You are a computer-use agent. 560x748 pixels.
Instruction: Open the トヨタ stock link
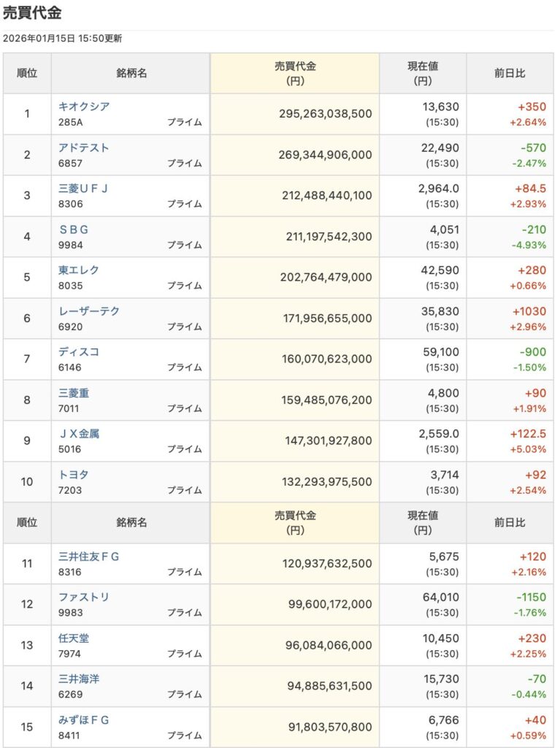(74, 475)
